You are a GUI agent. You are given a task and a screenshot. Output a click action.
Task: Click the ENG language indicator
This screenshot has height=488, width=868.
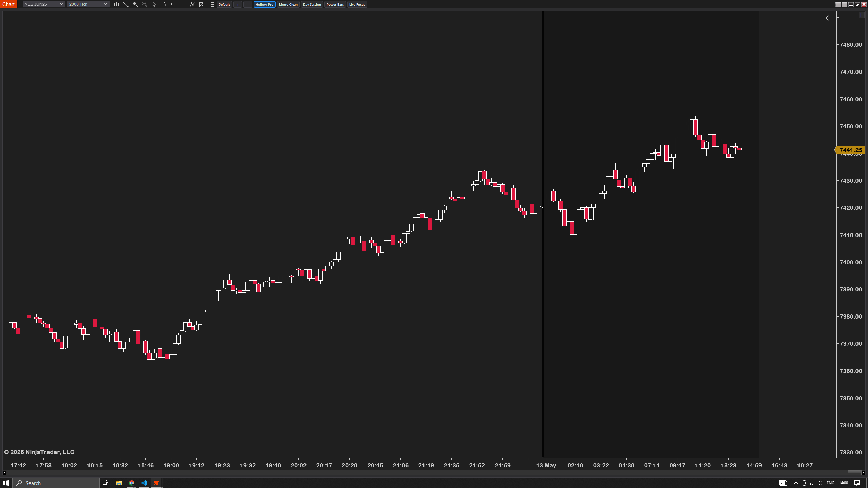click(x=830, y=483)
